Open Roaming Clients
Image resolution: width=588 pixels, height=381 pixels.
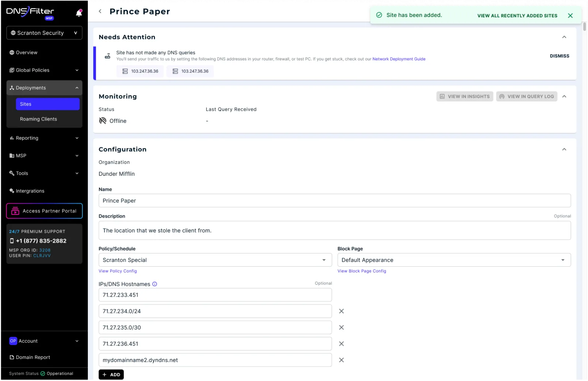tap(39, 119)
